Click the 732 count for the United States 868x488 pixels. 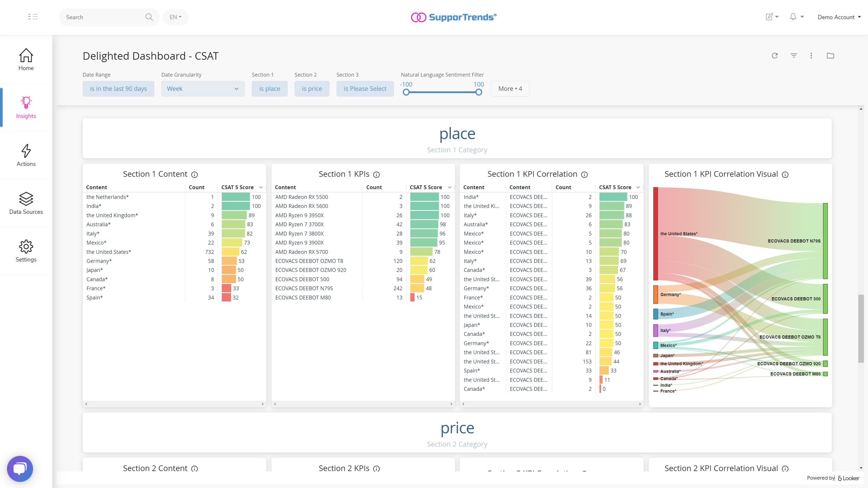tap(209, 252)
